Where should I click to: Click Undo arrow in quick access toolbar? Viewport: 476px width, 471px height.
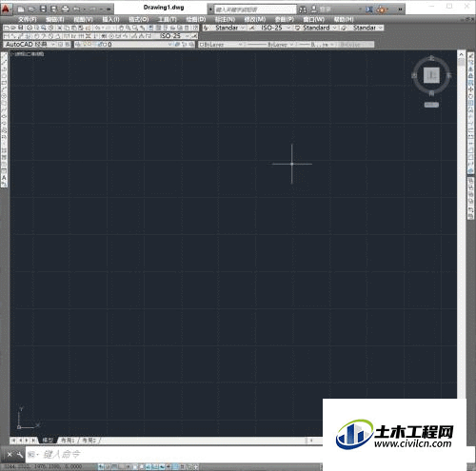click(x=76, y=10)
